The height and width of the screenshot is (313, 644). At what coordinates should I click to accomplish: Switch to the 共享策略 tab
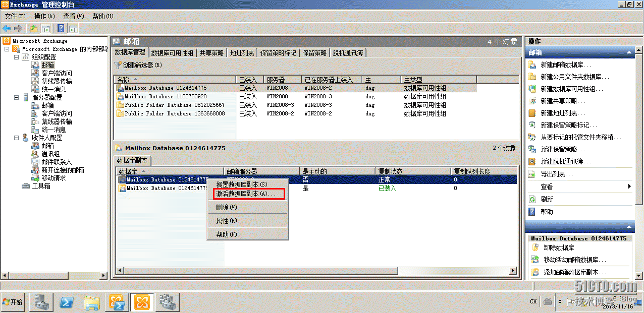(x=211, y=53)
